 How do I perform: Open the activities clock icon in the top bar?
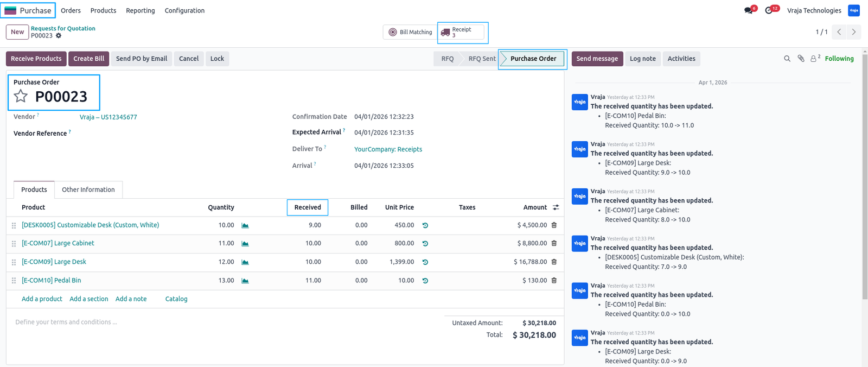(769, 10)
